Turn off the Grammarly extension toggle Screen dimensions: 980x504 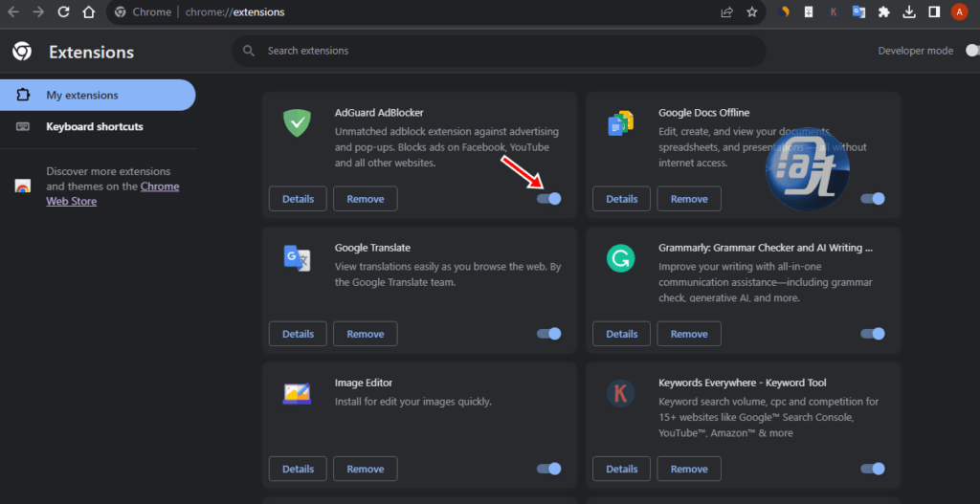coord(873,334)
